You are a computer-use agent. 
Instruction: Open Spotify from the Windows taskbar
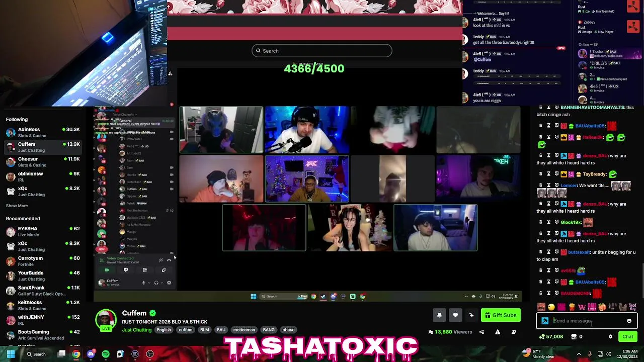pos(105,354)
